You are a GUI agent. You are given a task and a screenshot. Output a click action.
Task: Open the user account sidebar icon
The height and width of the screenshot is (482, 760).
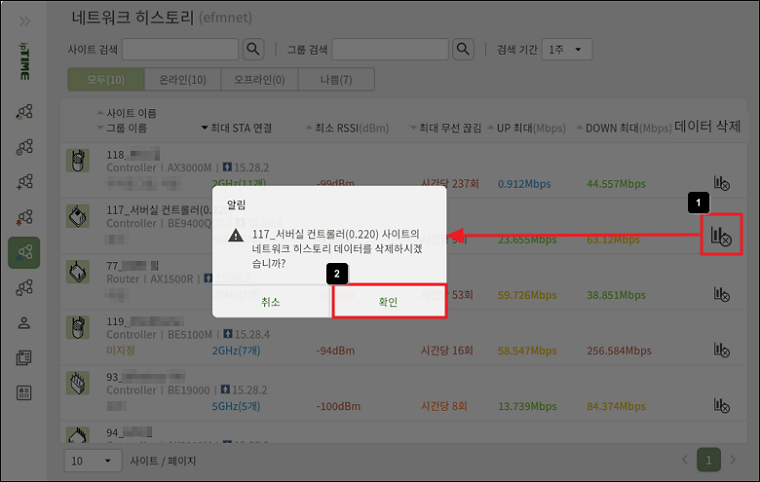point(24,322)
